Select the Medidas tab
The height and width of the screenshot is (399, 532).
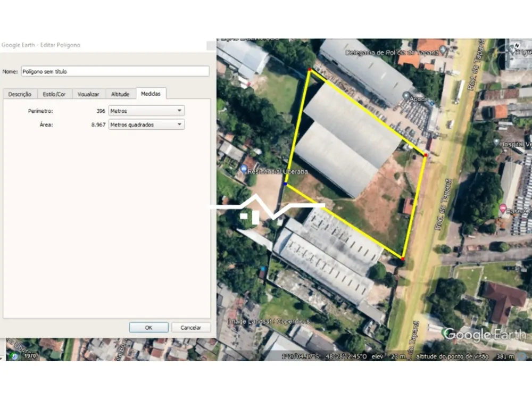[x=151, y=94]
